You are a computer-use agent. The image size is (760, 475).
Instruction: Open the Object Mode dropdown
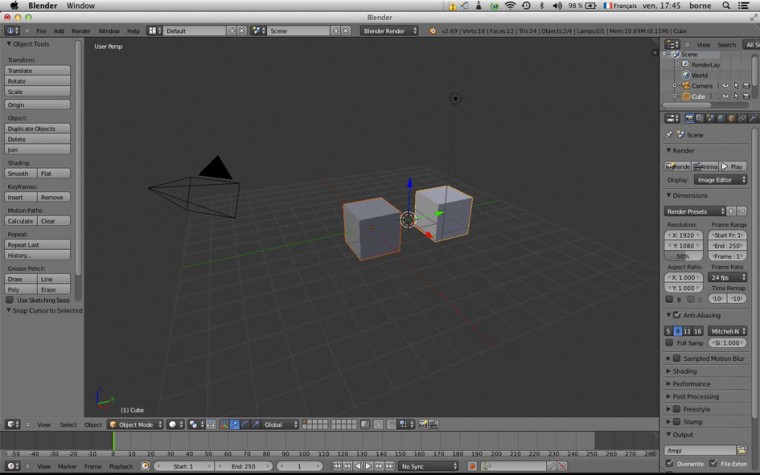point(135,425)
